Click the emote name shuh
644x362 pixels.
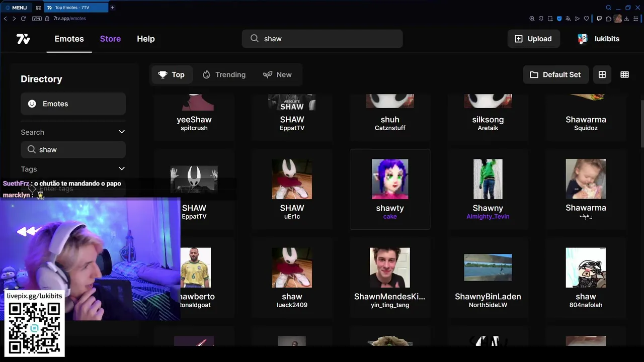390,119
